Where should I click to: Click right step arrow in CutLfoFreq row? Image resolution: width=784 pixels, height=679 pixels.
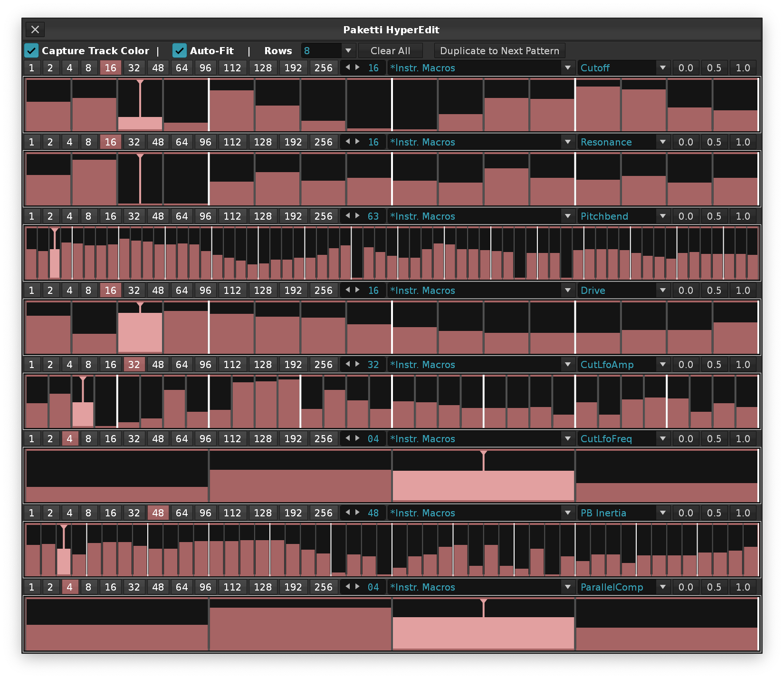tap(357, 438)
